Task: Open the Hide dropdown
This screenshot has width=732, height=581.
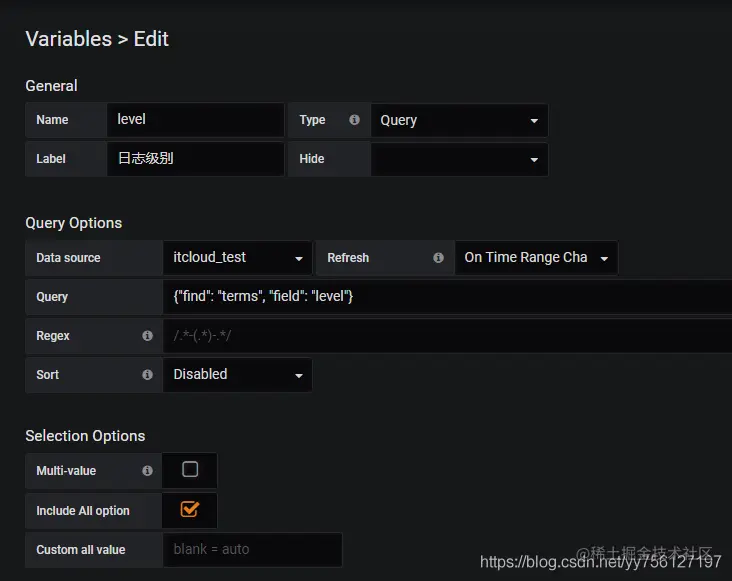Action: point(459,159)
